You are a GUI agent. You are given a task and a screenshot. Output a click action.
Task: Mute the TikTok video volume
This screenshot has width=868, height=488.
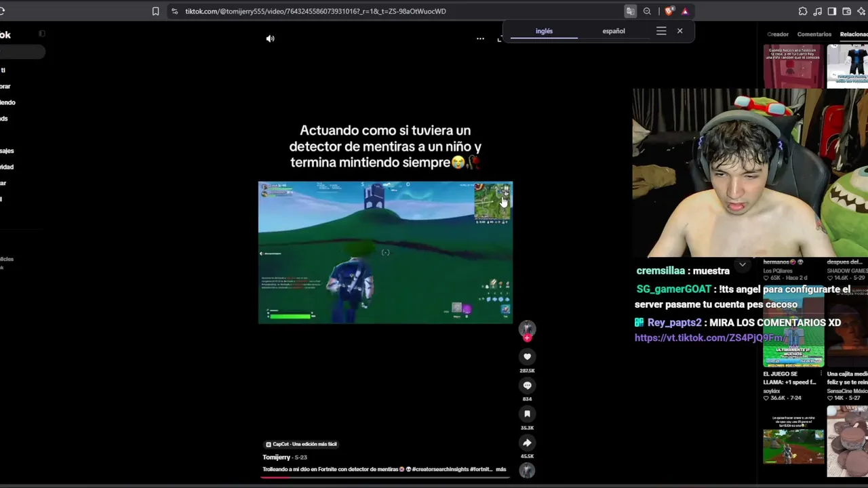(x=270, y=39)
